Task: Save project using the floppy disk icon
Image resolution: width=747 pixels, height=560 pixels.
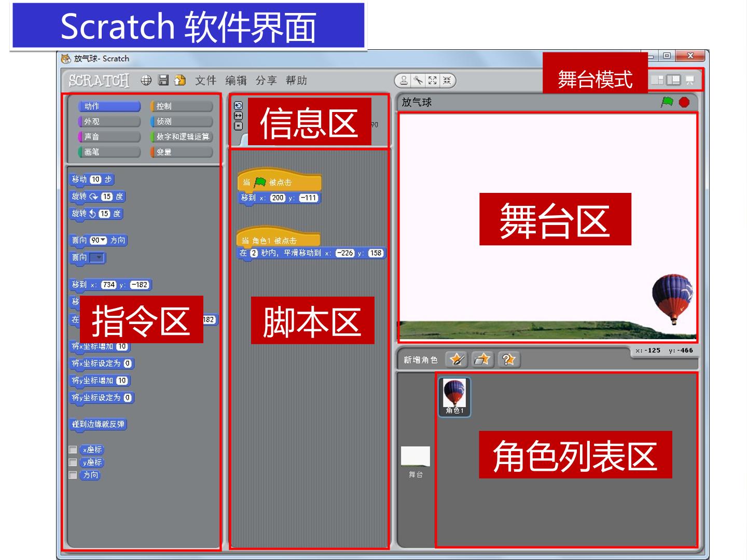Action: click(x=163, y=80)
